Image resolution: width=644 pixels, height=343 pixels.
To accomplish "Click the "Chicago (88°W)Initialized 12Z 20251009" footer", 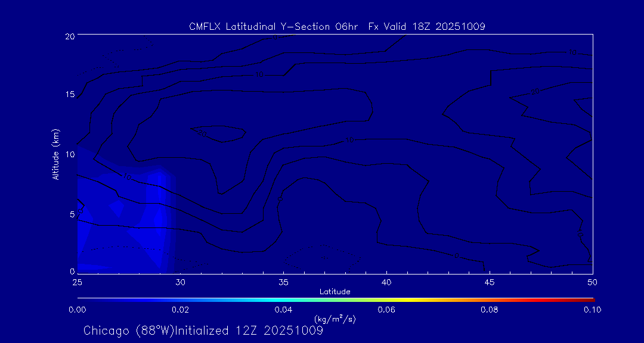I will pyautogui.click(x=203, y=330).
